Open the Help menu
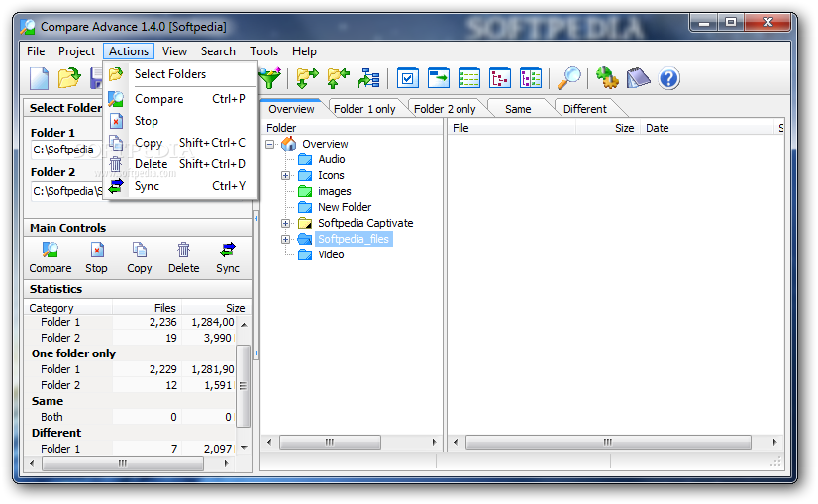Viewport: 818px width, 504px height. click(304, 51)
